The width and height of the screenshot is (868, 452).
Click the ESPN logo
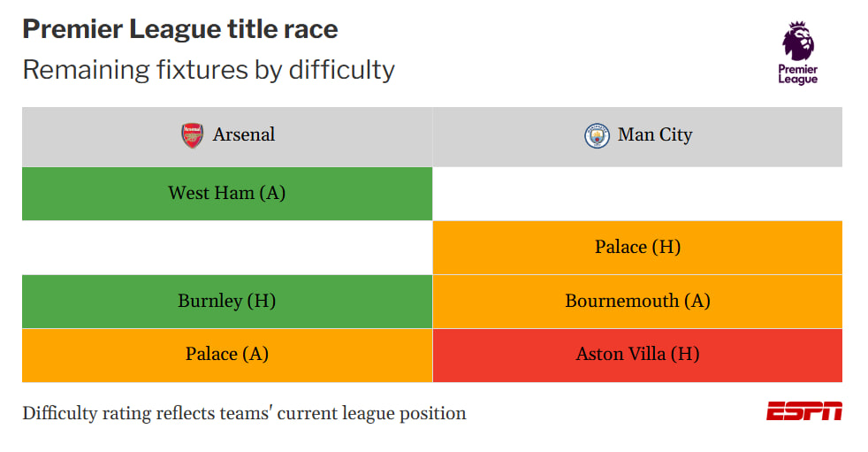[803, 411]
